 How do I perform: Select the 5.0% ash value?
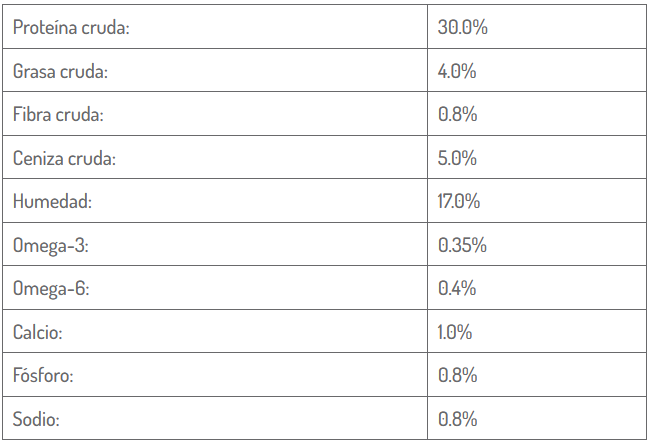click(x=457, y=158)
